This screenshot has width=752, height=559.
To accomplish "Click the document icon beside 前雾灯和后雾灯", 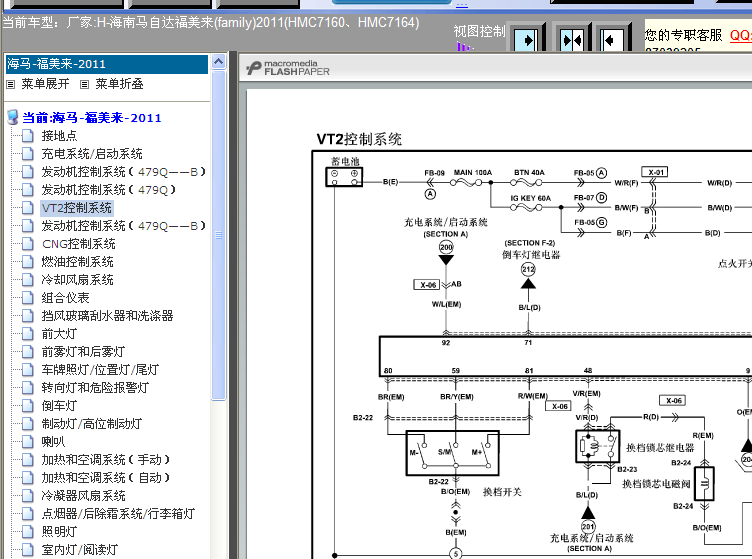I will [x=28, y=351].
